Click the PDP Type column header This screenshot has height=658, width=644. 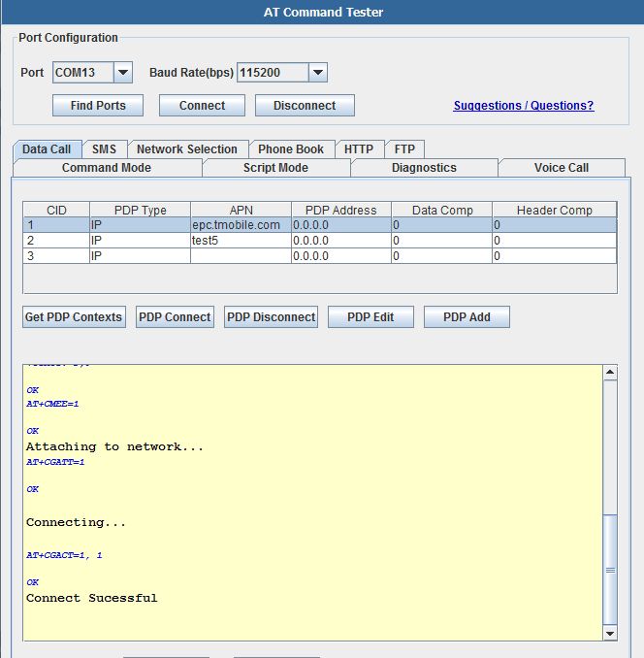[140, 210]
